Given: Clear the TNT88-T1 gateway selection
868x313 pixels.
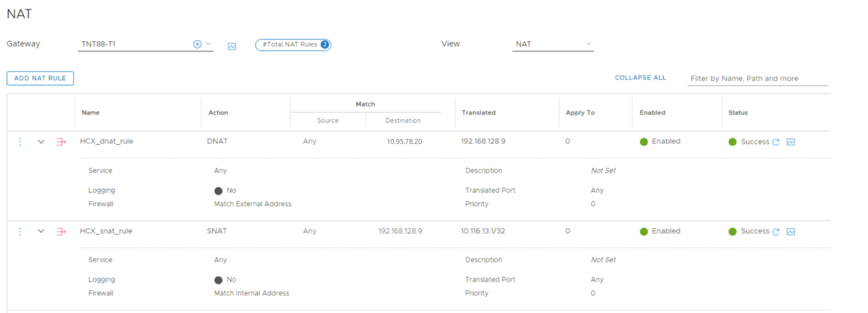Looking at the screenshot, I should (x=197, y=44).
